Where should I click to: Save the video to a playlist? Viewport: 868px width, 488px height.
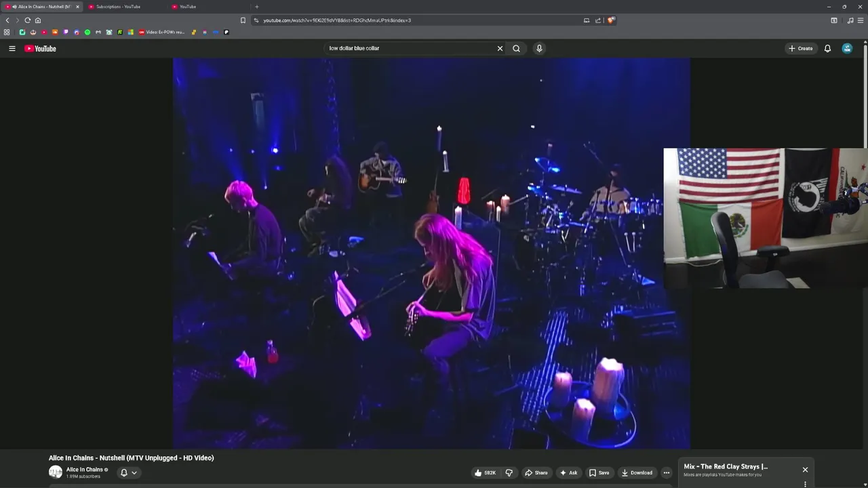[x=599, y=472]
